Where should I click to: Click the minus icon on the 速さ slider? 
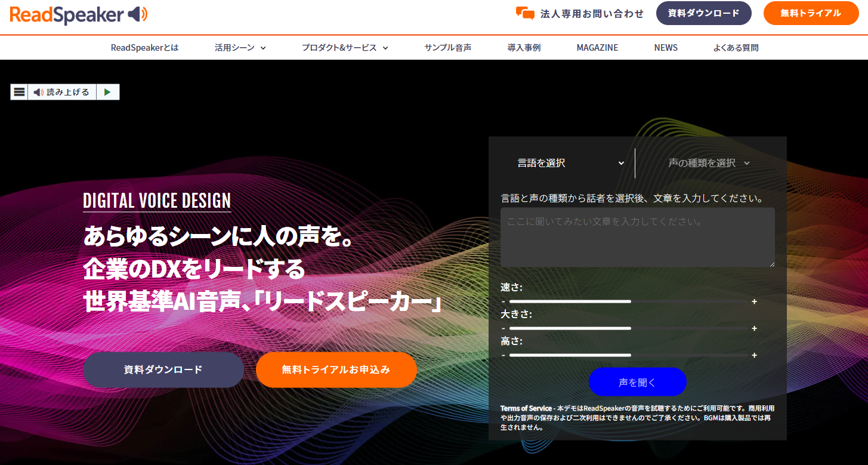point(504,301)
